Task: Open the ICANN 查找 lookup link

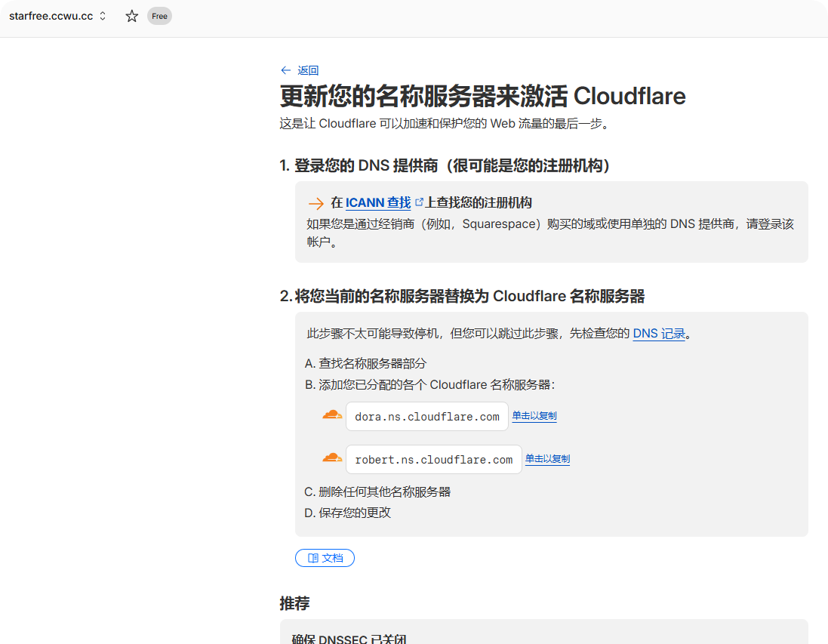Action: [x=377, y=202]
